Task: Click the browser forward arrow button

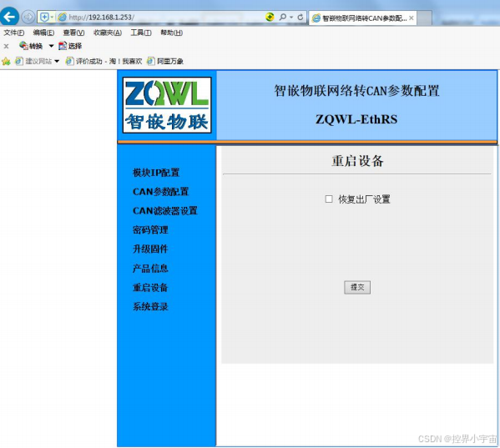Action: (x=28, y=17)
